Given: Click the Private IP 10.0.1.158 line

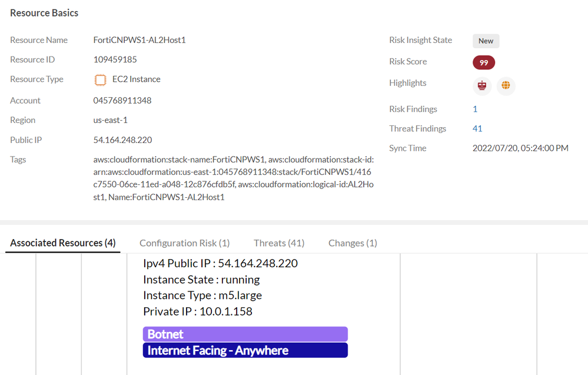Looking at the screenshot, I should pyautogui.click(x=198, y=311).
